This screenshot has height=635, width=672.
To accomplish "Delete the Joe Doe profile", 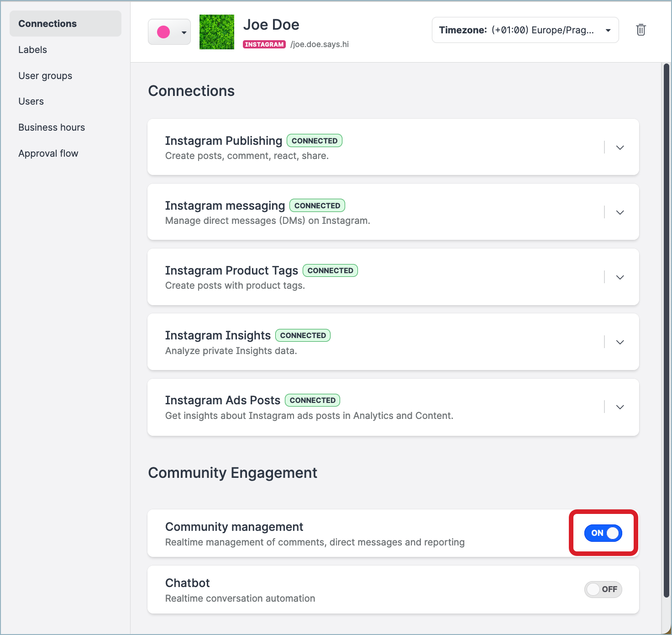I will tap(640, 30).
